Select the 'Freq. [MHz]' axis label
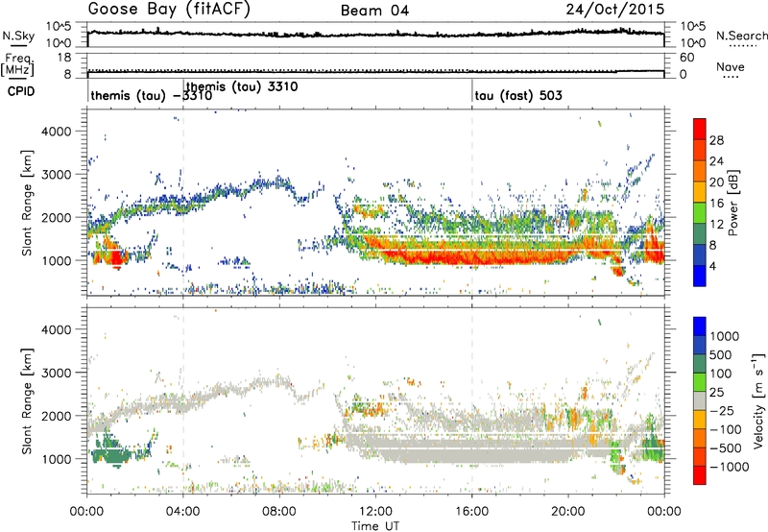Viewport: 768px width, 532px height. 17,64
